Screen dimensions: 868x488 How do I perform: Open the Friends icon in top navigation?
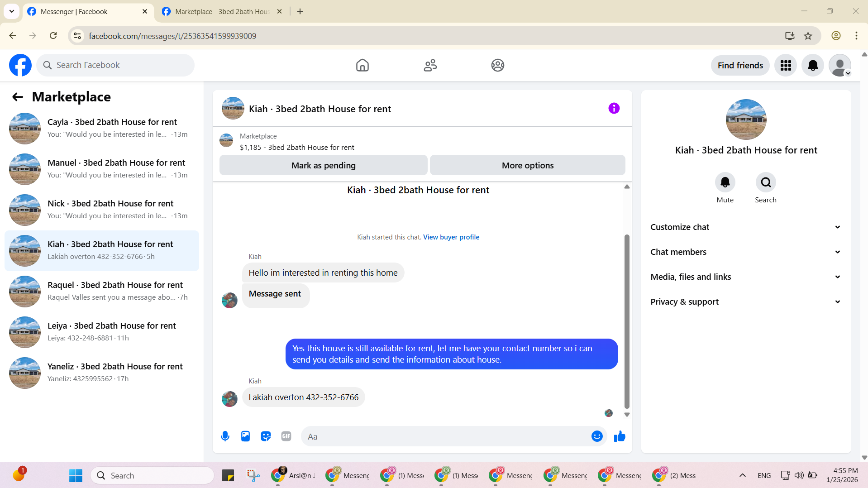click(x=430, y=65)
